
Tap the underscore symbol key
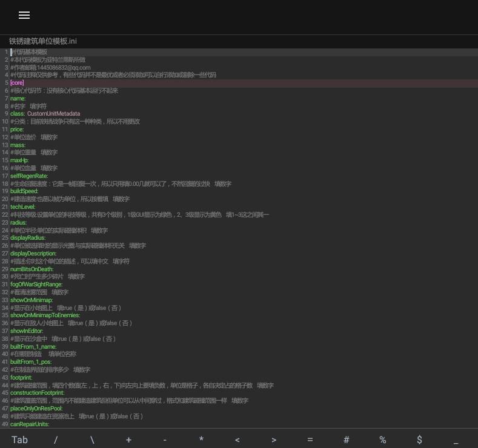pos(456,440)
